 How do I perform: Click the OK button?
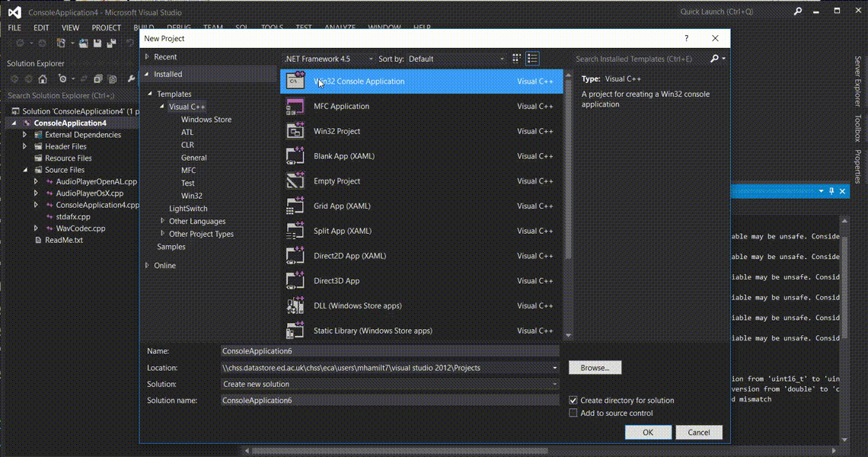pos(648,432)
